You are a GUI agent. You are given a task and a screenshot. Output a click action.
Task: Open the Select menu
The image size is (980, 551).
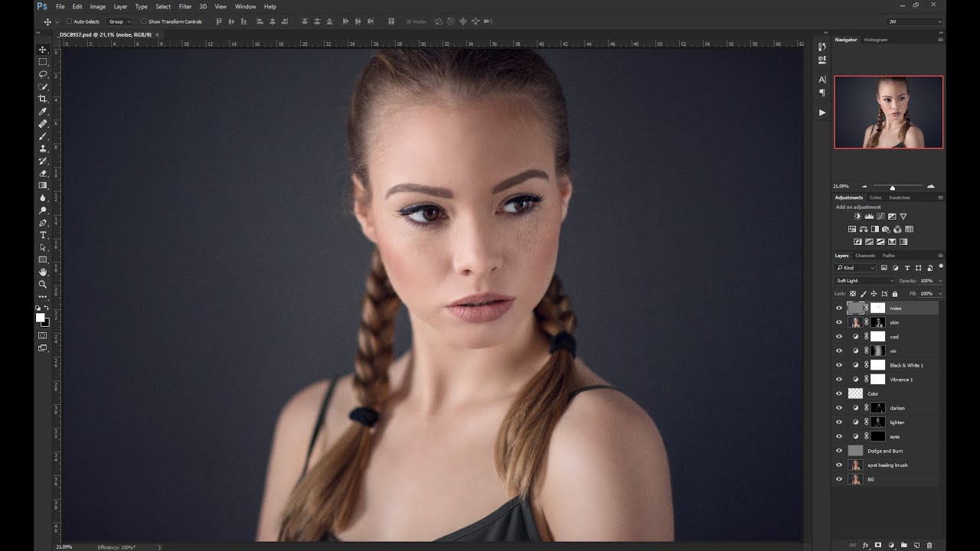coord(163,6)
